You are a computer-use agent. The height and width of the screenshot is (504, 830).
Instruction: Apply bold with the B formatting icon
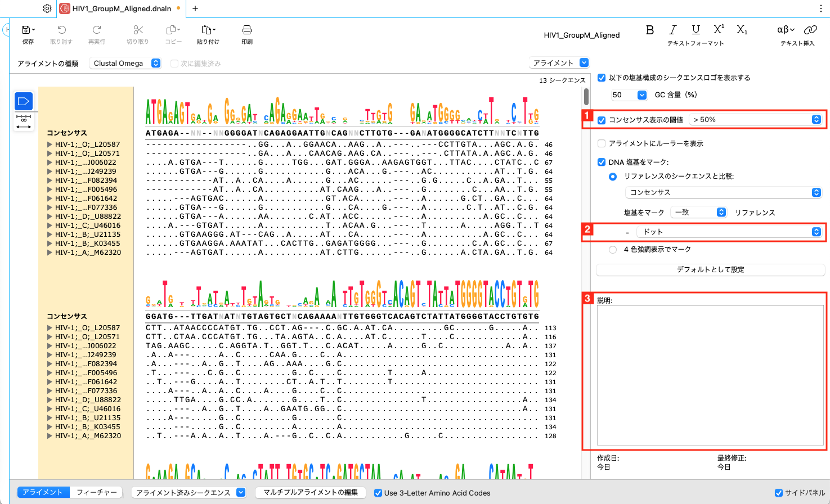(x=649, y=30)
